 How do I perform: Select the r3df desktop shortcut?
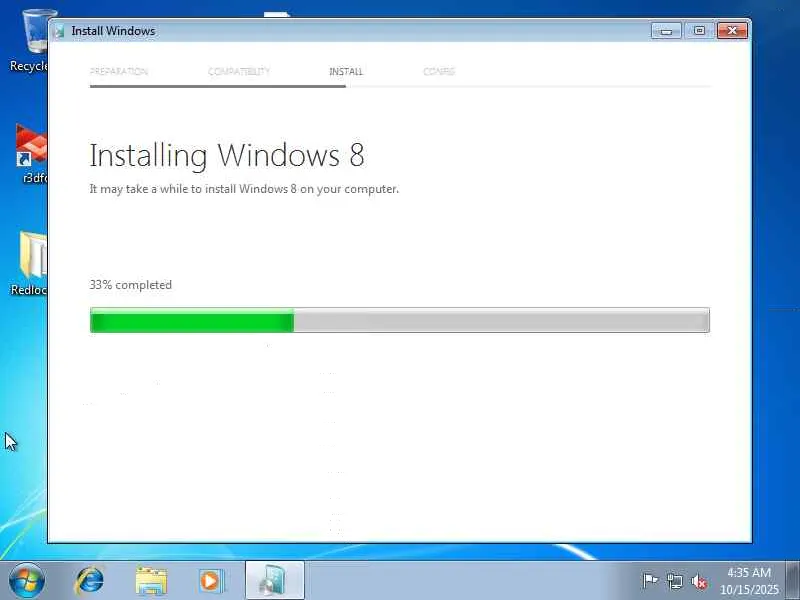[31, 153]
